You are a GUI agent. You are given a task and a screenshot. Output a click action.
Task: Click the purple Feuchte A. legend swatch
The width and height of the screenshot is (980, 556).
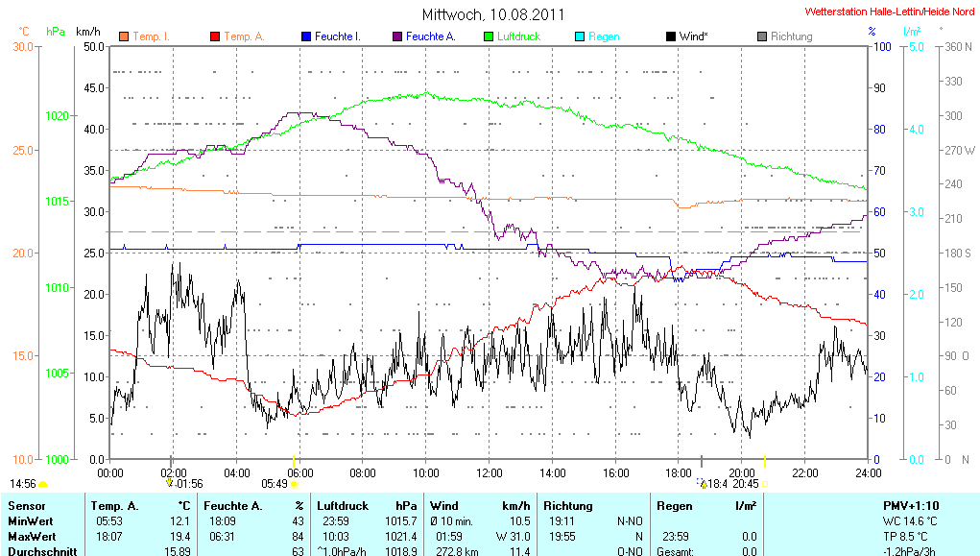[397, 36]
